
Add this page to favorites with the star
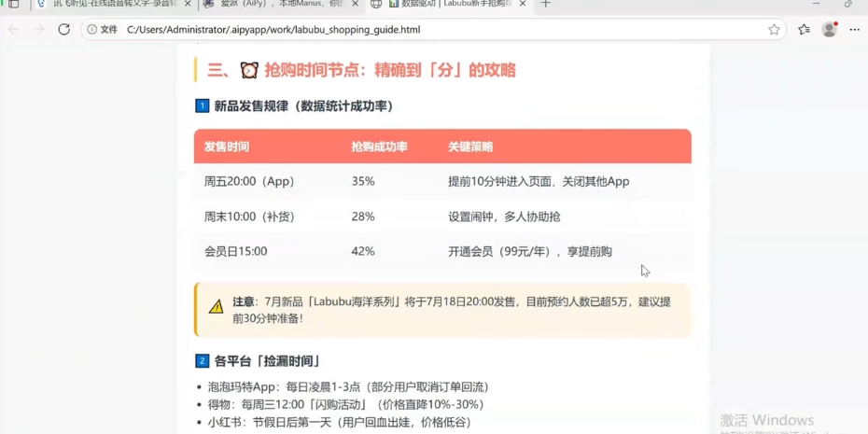coord(774,29)
